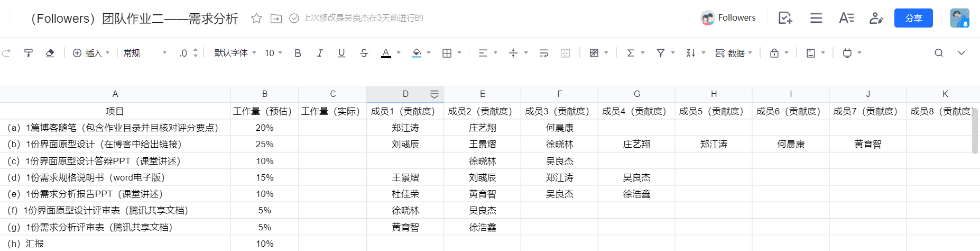This screenshot has width=980, height=251.
Task: Select the (h) 汇报 row cell
Action: pyautogui.click(x=115, y=244)
